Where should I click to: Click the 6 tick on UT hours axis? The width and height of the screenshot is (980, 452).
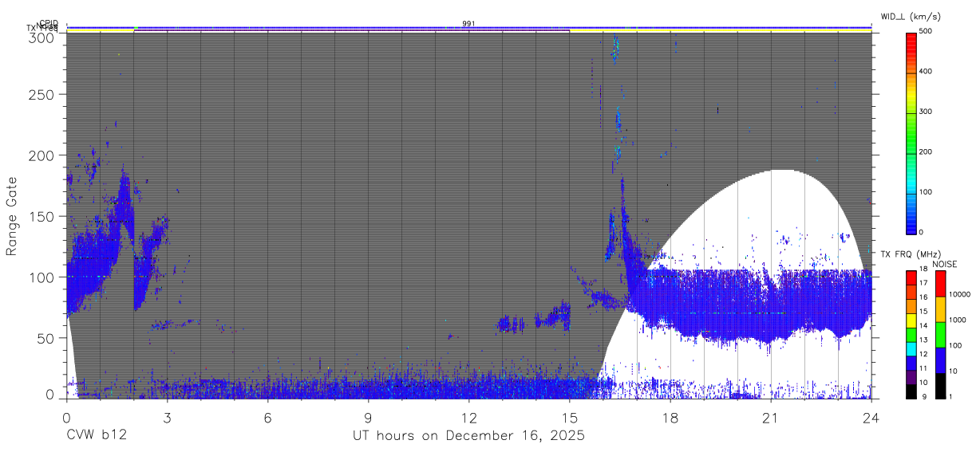267,418
